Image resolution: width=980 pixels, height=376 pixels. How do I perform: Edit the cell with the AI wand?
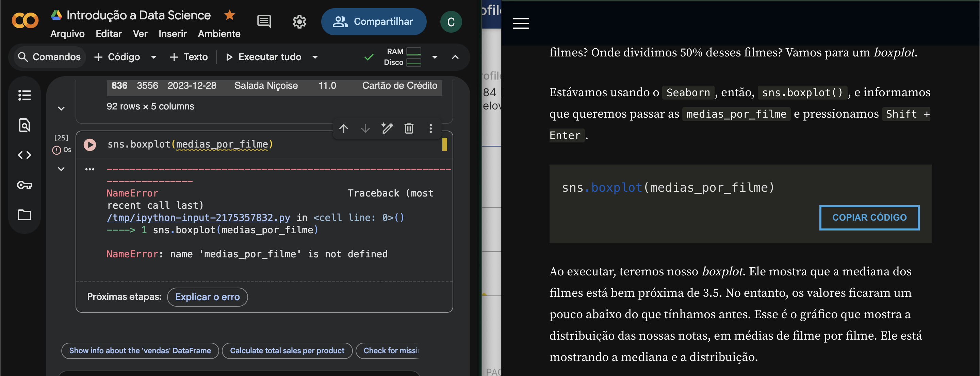pos(387,129)
